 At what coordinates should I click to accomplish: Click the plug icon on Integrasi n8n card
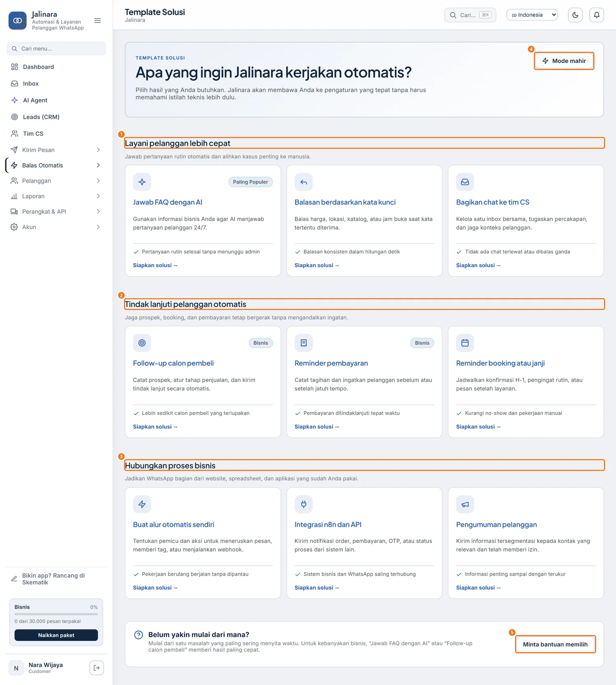click(303, 504)
